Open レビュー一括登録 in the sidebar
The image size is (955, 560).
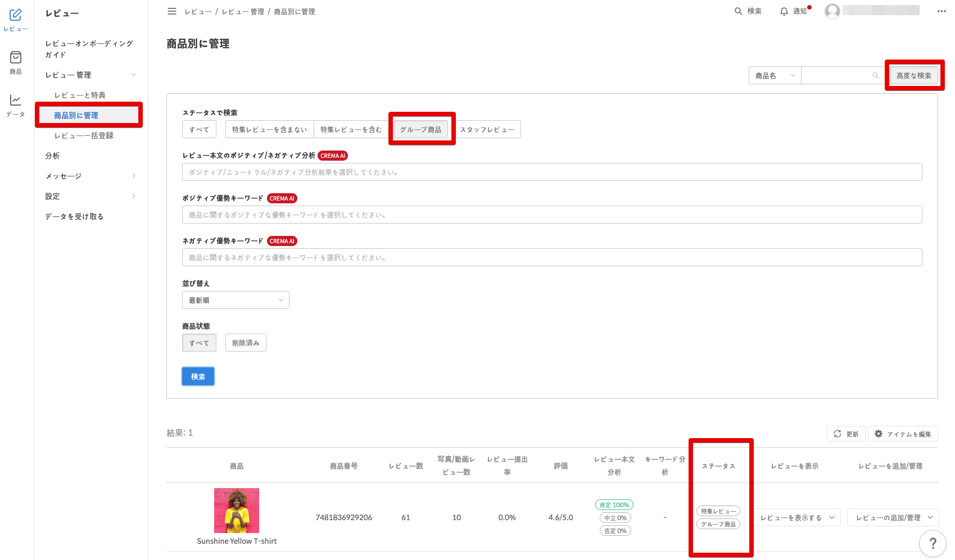point(84,136)
